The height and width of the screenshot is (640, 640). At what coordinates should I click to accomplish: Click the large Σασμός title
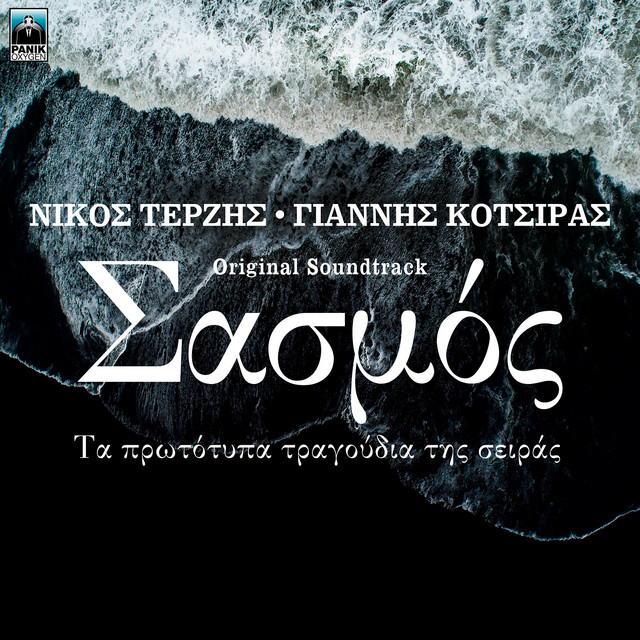321,342
